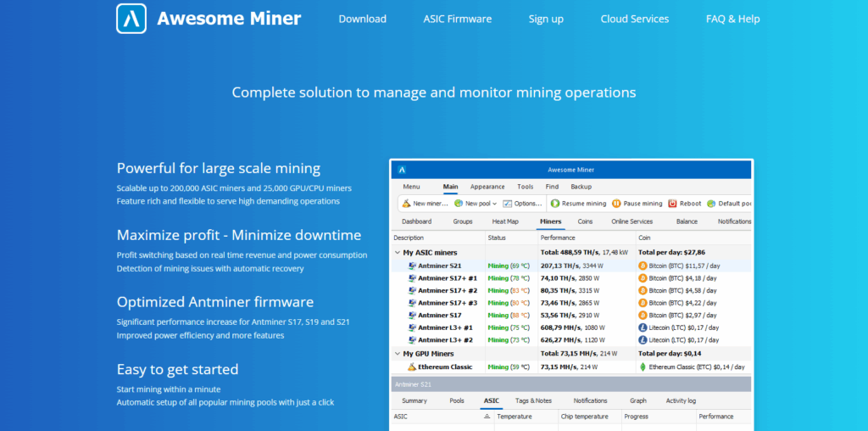Click the app window logo icon

point(403,170)
